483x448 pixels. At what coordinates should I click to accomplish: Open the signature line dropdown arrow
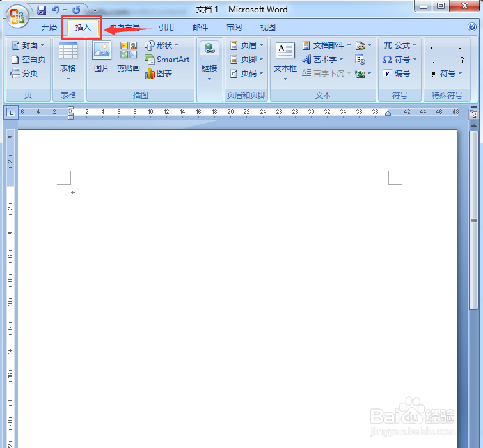click(370, 45)
